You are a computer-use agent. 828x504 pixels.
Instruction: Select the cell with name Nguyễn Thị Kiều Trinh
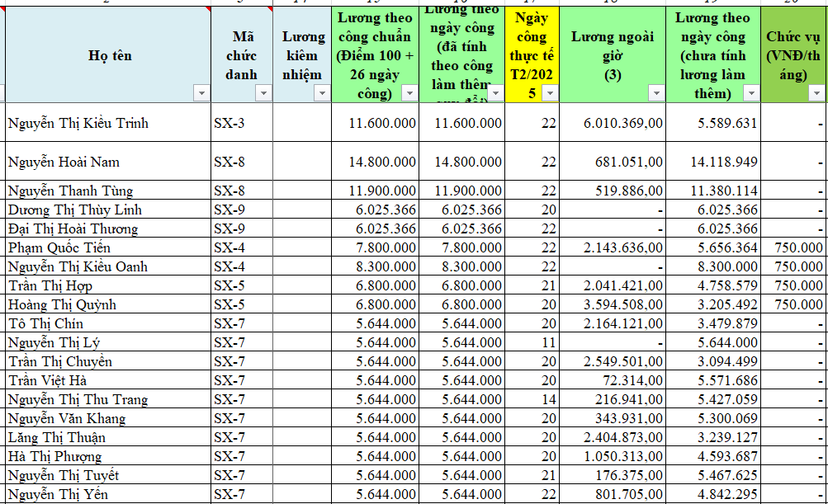(107, 123)
